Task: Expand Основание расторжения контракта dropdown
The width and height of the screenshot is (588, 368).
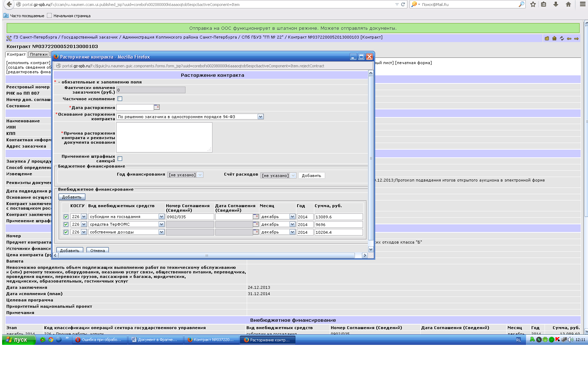Action: coord(260,117)
